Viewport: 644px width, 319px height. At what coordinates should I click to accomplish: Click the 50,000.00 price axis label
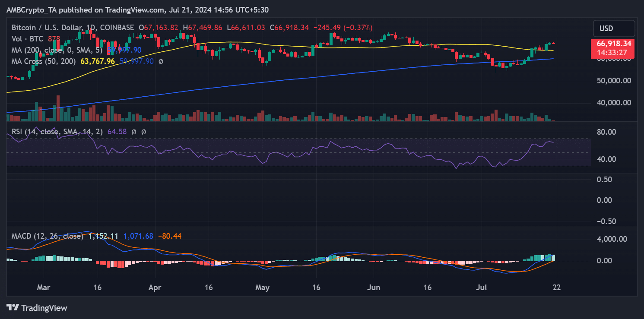click(614, 81)
